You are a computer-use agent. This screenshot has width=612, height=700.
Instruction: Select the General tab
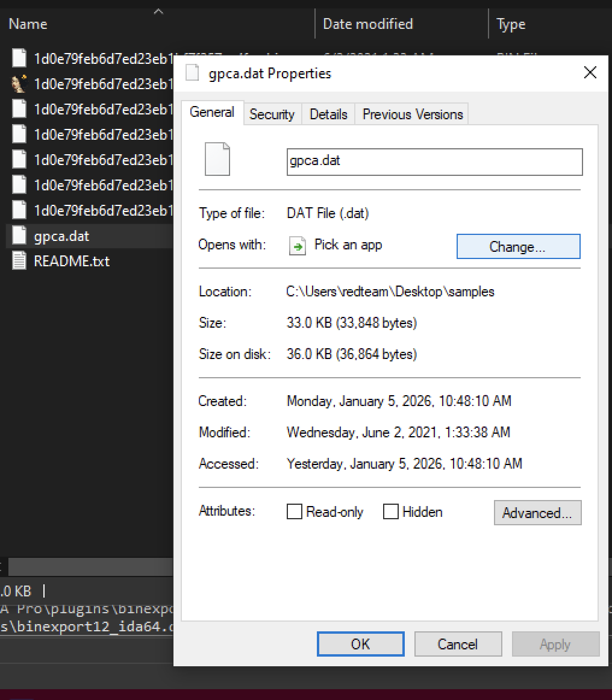click(x=212, y=112)
